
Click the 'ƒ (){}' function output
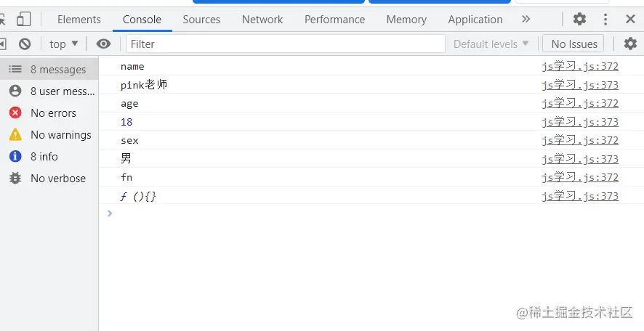[138, 197]
